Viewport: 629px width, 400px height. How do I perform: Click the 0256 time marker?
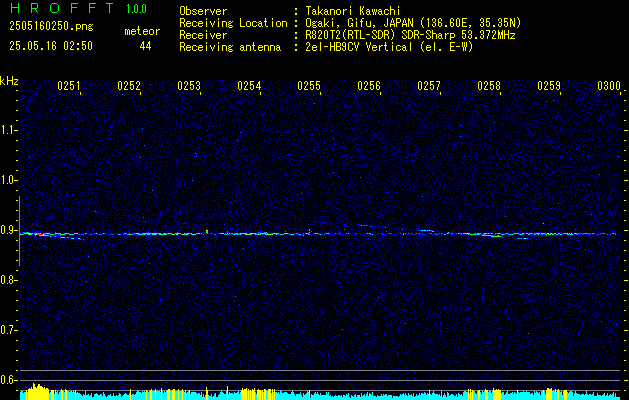tap(369, 86)
